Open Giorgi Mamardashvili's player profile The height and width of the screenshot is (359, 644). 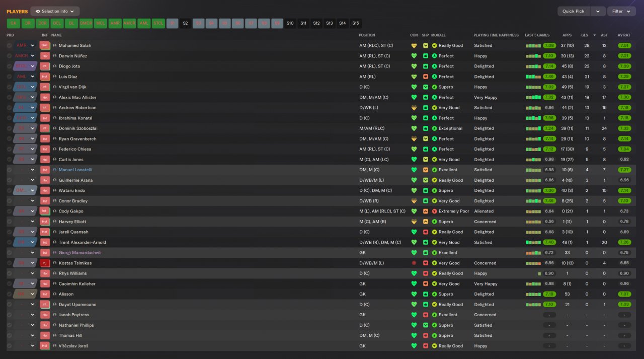pyautogui.click(x=79, y=253)
